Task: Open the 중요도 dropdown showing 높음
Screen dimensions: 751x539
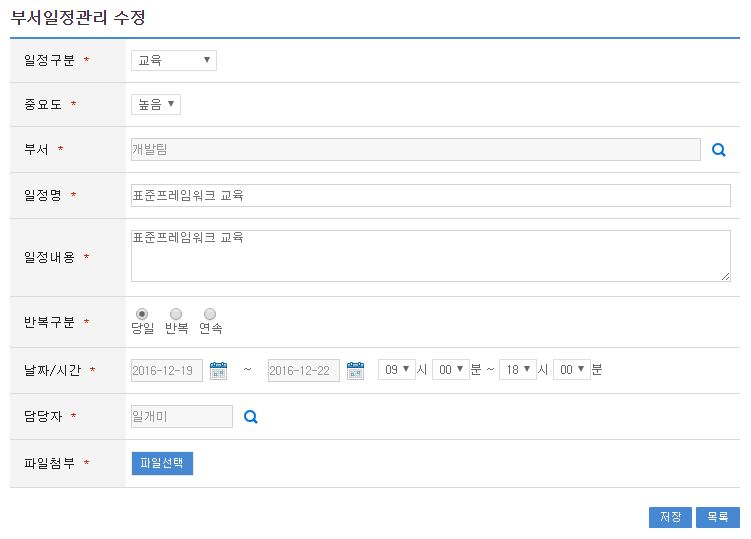Action: point(156,105)
